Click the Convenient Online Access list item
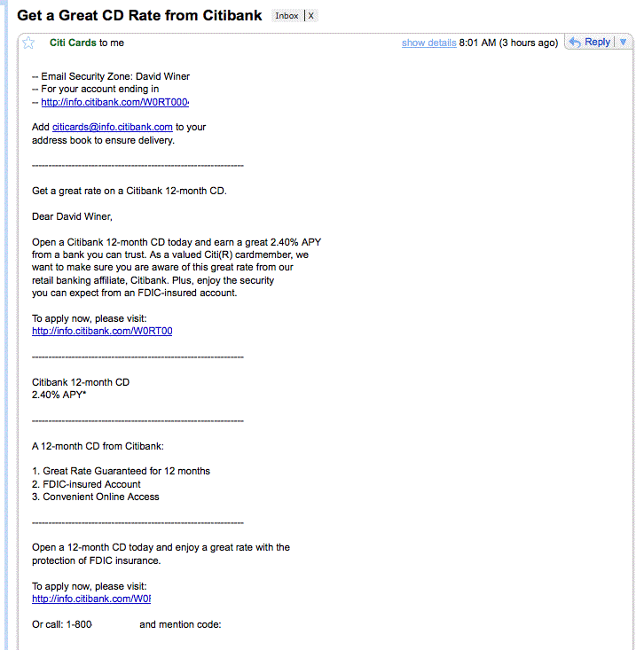This screenshot has height=650, width=644. pyautogui.click(x=95, y=497)
